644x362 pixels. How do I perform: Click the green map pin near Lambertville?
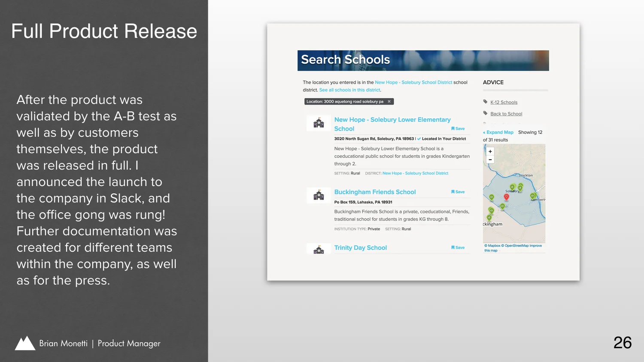tap(533, 196)
